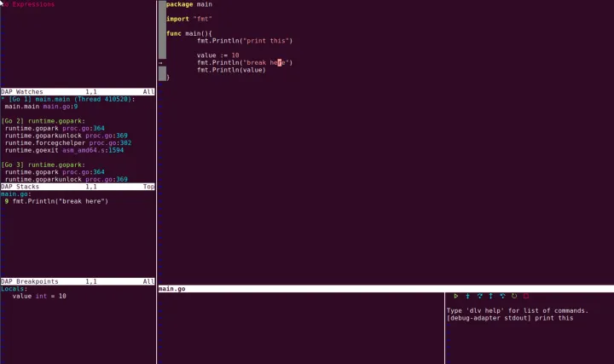The image size is (614, 364).
Task: Click the fmt.Println("break here") line in the editor
Action: point(245,62)
